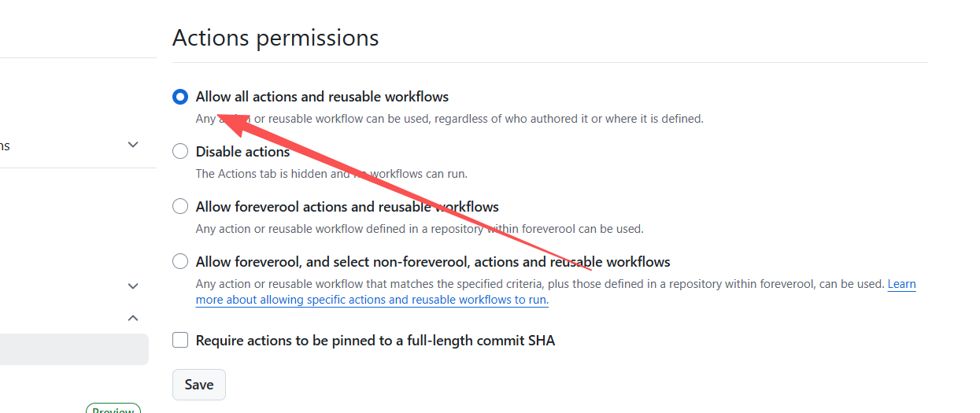Image resolution: width=980 pixels, height=413 pixels.
Task: Click the highlighted selected sidebar item
Action: click(74, 349)
